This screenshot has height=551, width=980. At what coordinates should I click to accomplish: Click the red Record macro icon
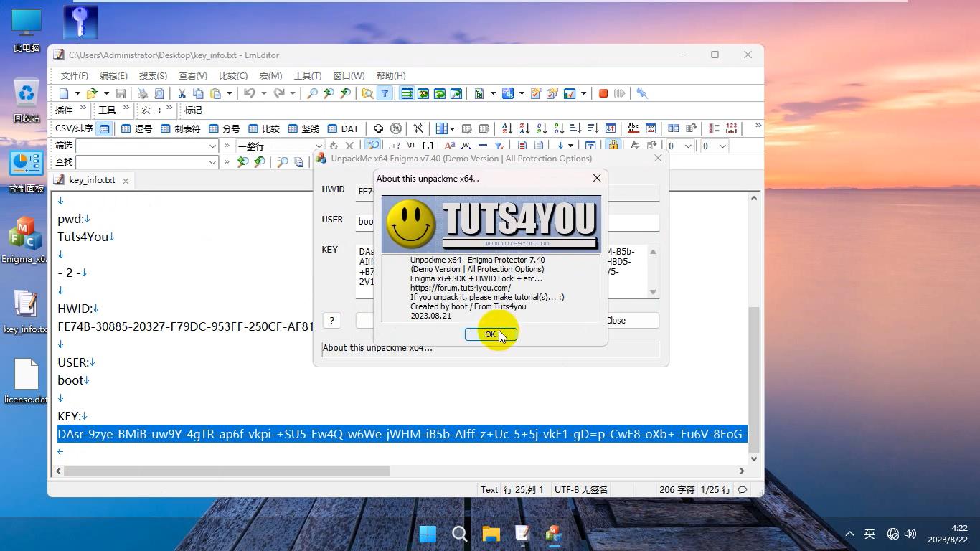pos(603,93)
